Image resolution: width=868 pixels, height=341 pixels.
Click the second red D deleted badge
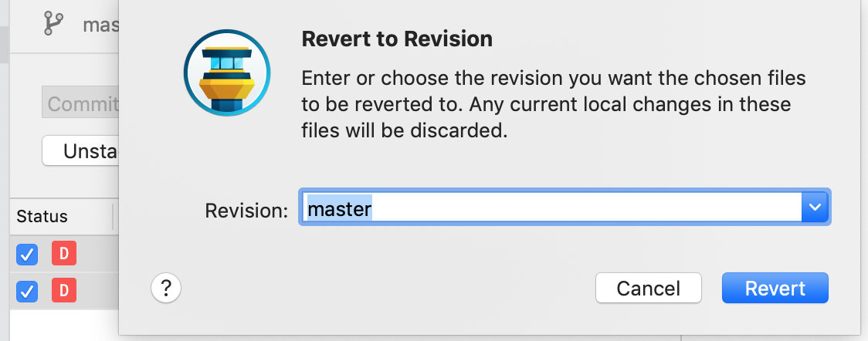pyautogui.click(x=64, y=291)
